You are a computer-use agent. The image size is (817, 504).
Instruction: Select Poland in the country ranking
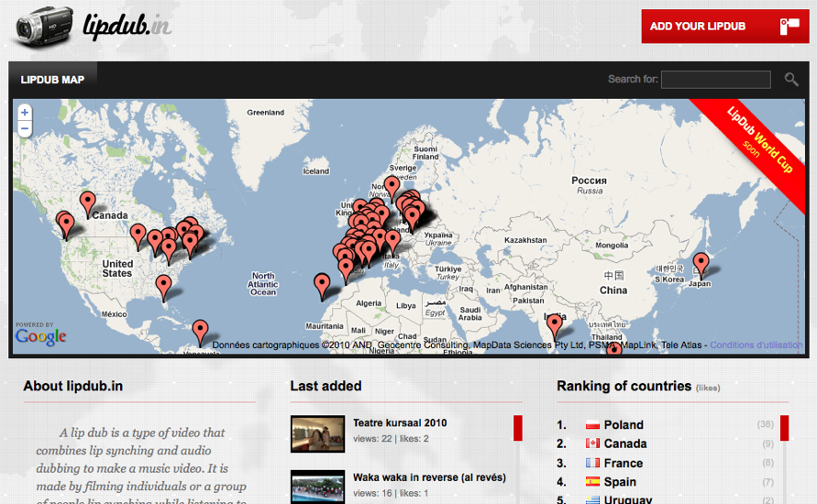point(624,425)
